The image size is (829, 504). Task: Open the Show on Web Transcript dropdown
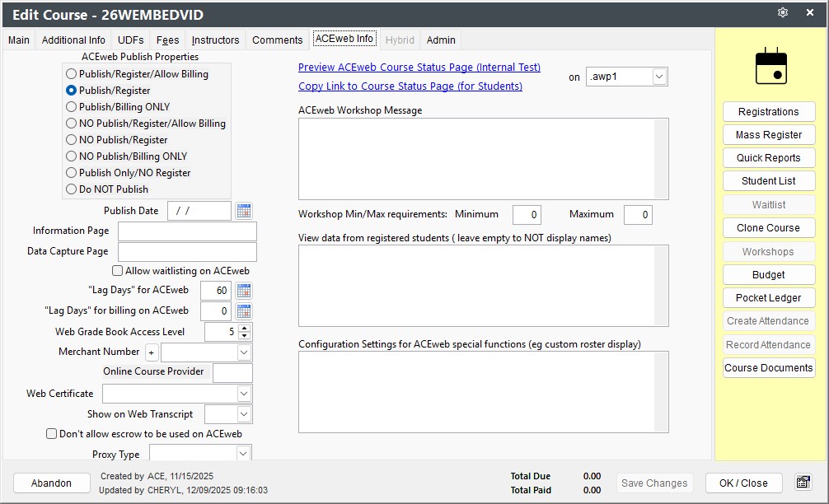[x=244, y=414]
